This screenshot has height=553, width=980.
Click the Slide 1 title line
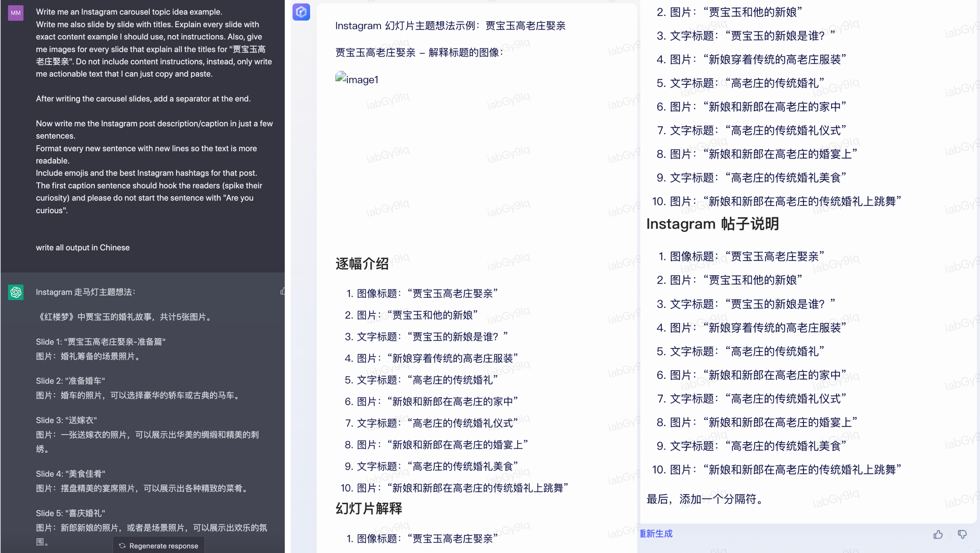(x=101, y=342)
